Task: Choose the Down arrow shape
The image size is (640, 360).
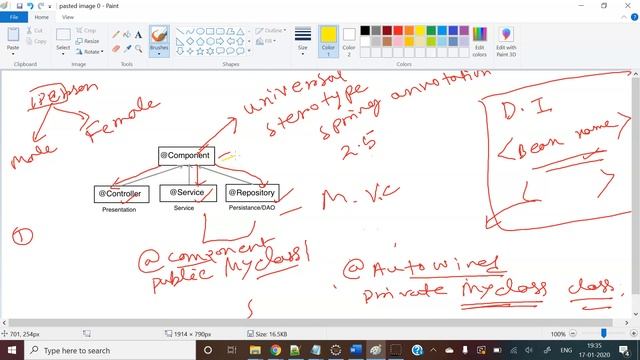Action: pyautogui.click(x=180, y=51)
